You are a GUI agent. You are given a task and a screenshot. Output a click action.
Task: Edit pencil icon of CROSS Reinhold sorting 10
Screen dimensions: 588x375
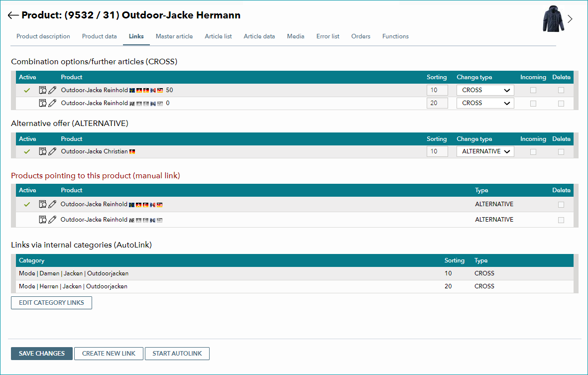click(x=52, y=90)
